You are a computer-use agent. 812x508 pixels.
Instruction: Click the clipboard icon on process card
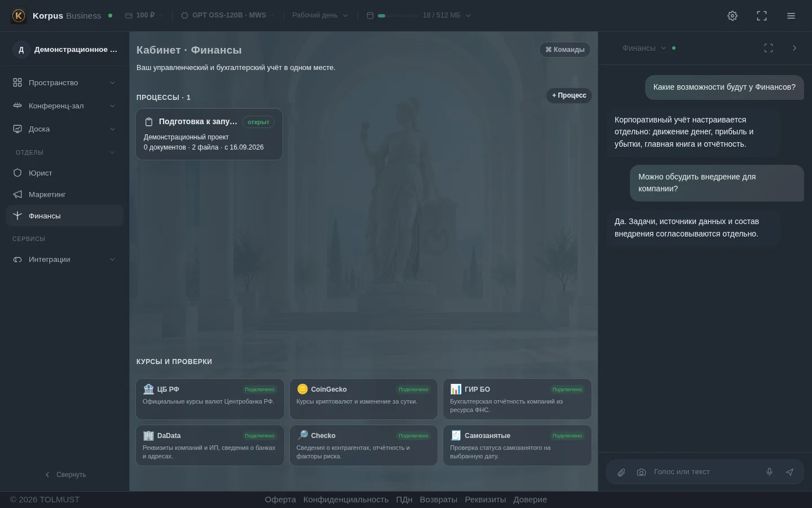click(x=149, y=122)
